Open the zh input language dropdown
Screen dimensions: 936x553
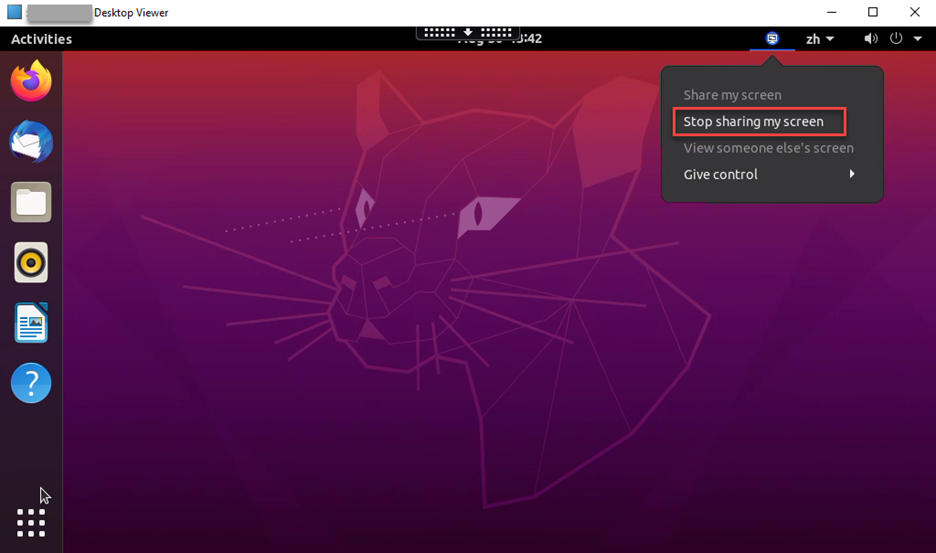pyautogui.click(x=820, y=39)
